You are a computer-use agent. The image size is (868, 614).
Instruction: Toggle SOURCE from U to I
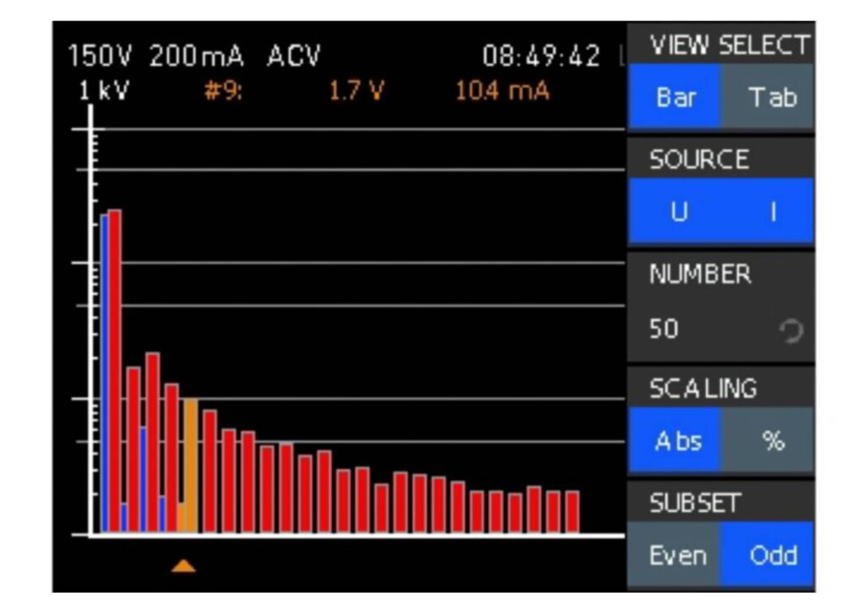[773, 211]
